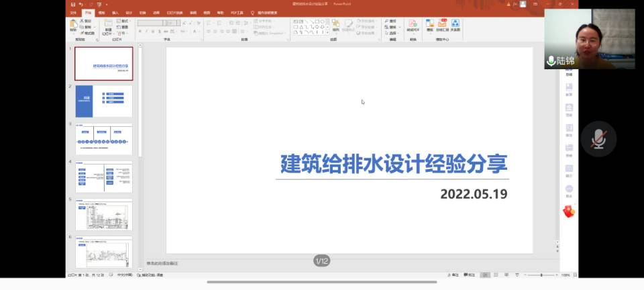Image resolution: width=644 pixels, height=290 pixels.
Task: Click the Convert to PDF icon
Action: 413,25
